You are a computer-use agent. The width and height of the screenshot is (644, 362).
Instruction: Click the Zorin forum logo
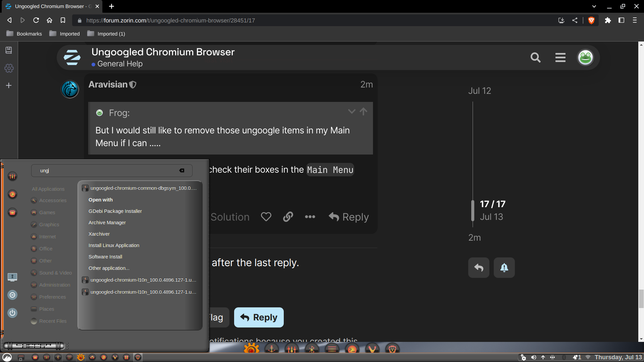pyautogui.click(x=72, y=57)
